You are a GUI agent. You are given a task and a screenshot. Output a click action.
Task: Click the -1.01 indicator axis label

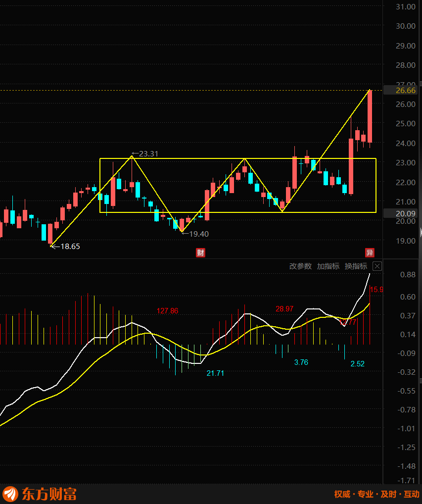(406, 428)
